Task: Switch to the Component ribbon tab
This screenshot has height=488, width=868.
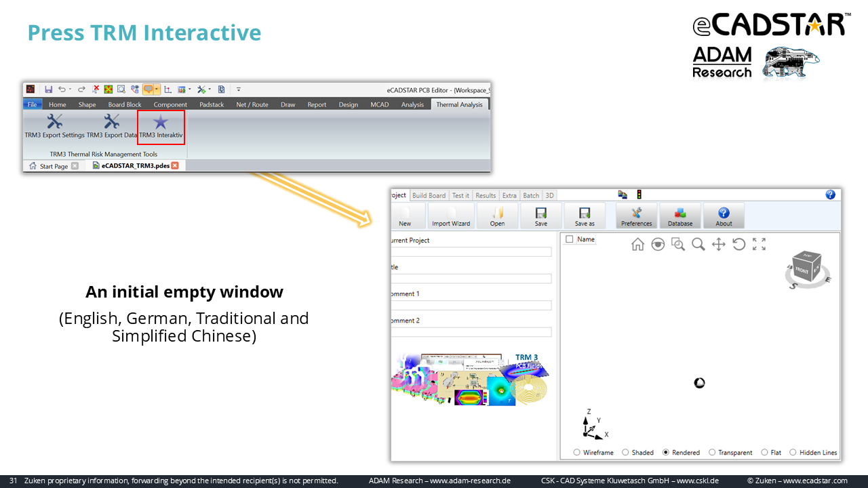Action: coord(170,104)
